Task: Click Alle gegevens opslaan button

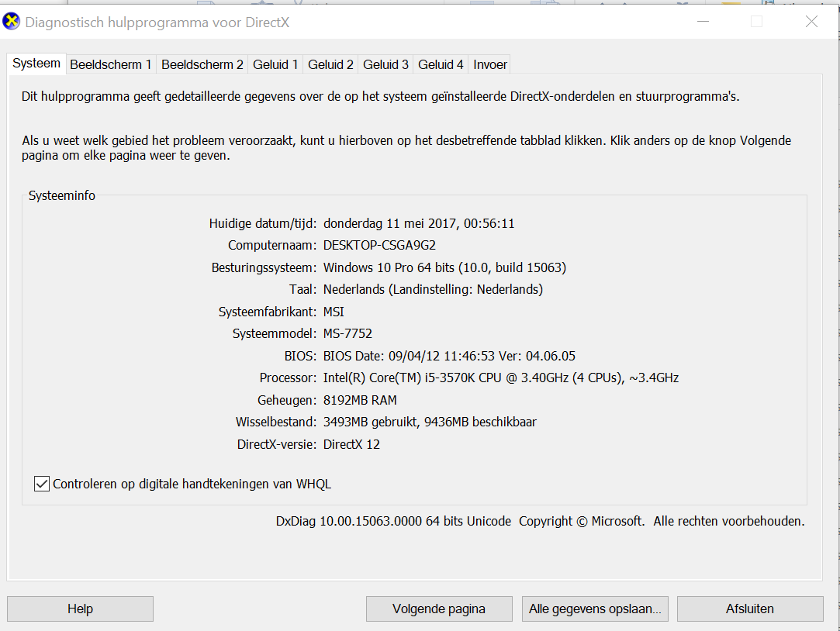Action: [595, 609]
